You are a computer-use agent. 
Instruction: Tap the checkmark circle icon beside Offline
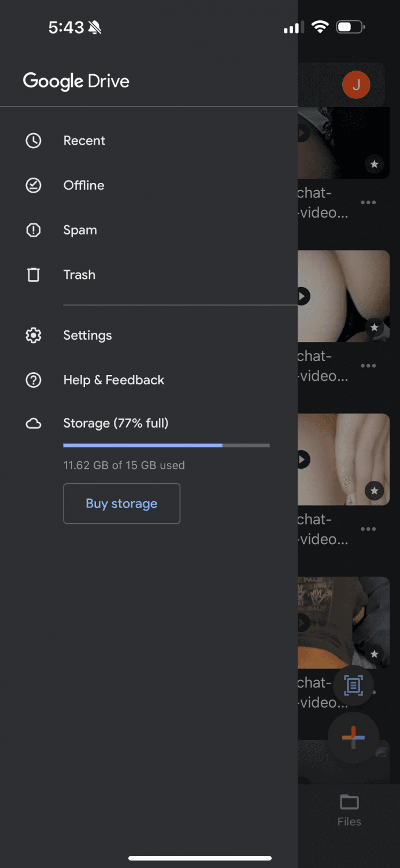coord(34,185)
